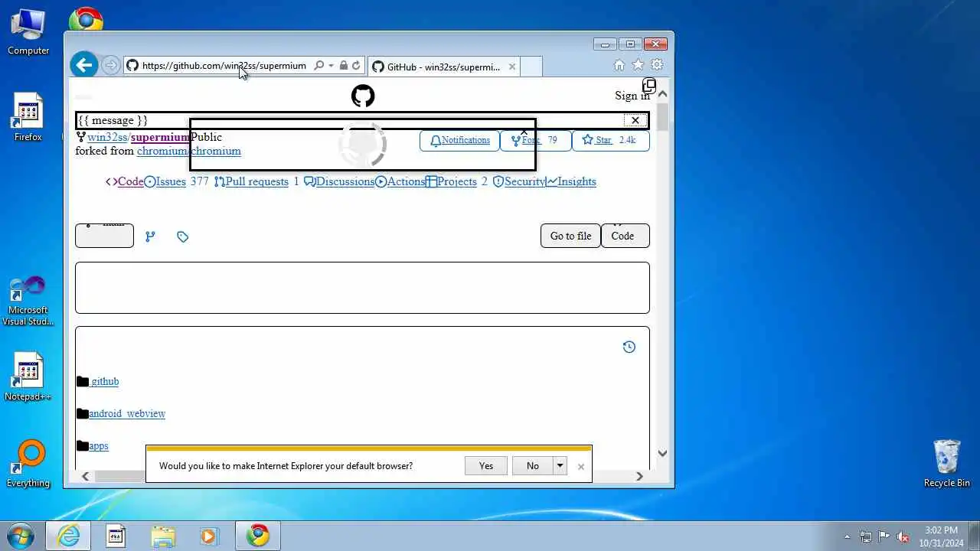Image resolution: width=980 pixels, height=551 pixels.
Task: Open the address bar autocomplete dropdown arrow
Action: pyautogui.click(x=331, y=66)
